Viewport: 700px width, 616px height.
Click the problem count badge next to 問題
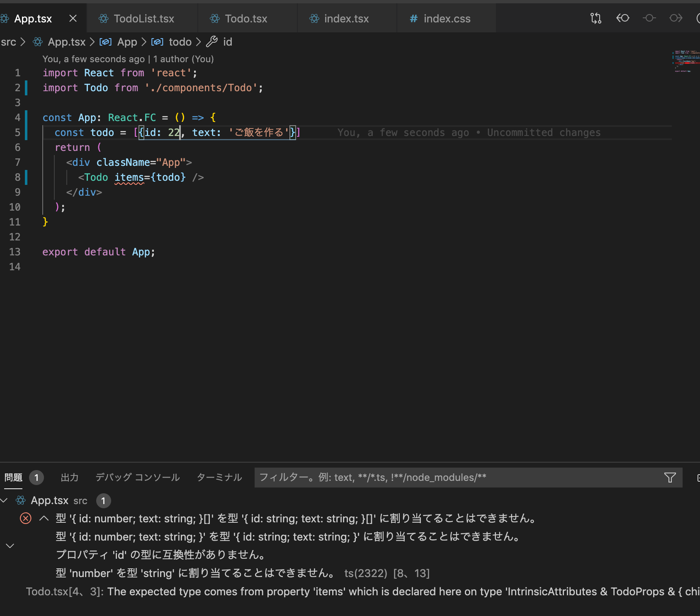36,478
